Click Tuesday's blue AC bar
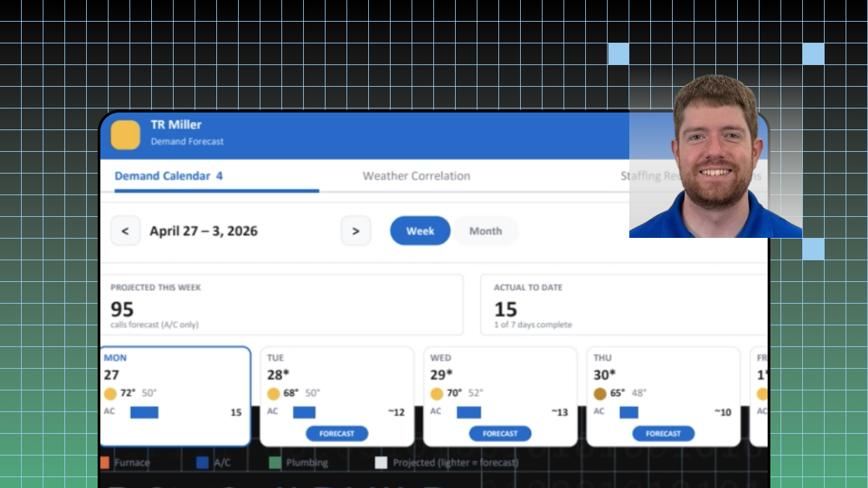868x488 pixels. [x=304, y=412]
